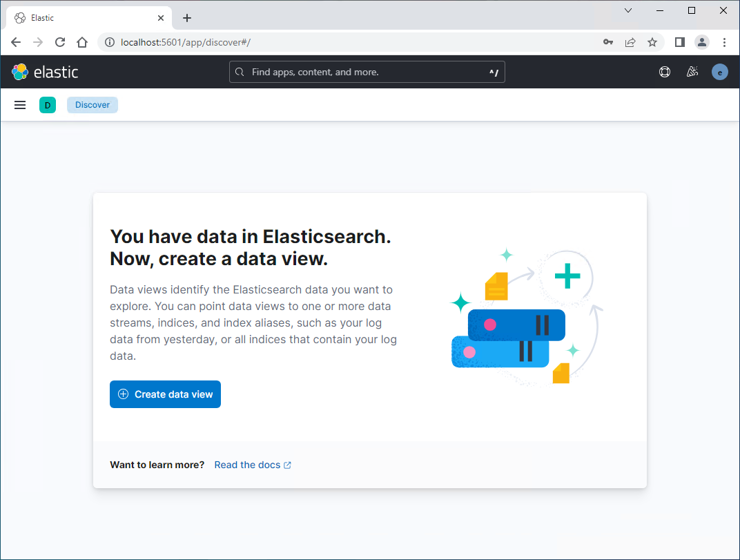Image resolution: width=740 pixels, height=560 pixels.
Task: Reload the current page
Action: click(x=60, y=43)
